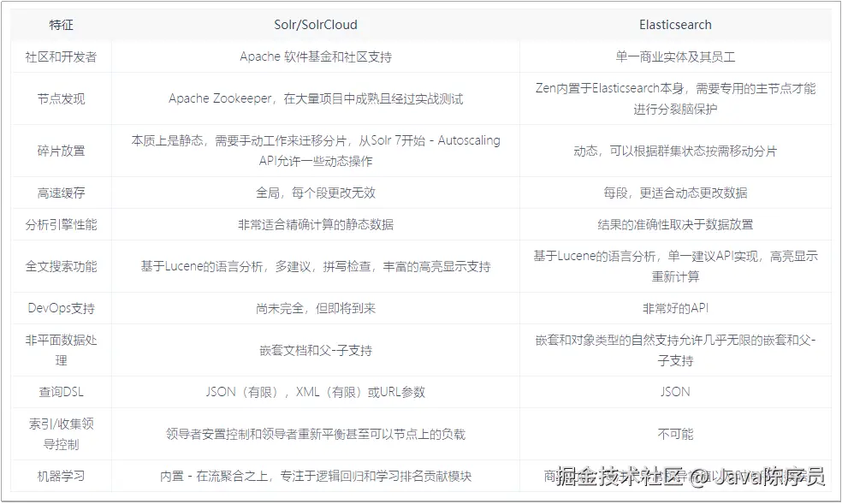Click the '拼写检查' Solr full-text cell
The height and width of the screenshot is (504, 842).
click(315, 266)
